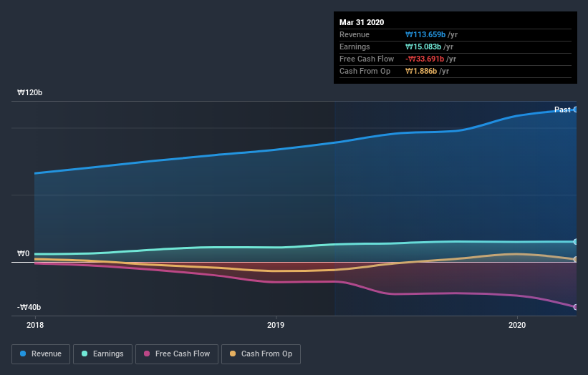Click the Free Cash Flow endpoint marker
The height and width of the screenshot is (375, 588).
(576, 307)
